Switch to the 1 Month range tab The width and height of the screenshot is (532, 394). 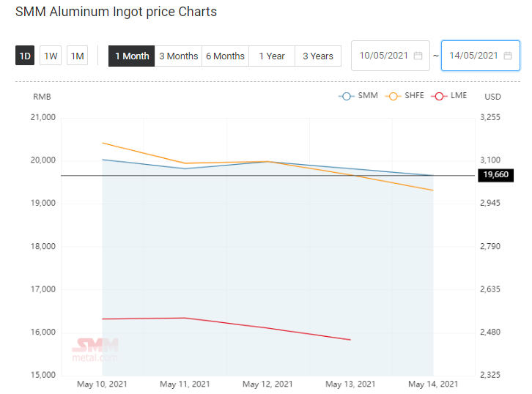tap(132, 56)
